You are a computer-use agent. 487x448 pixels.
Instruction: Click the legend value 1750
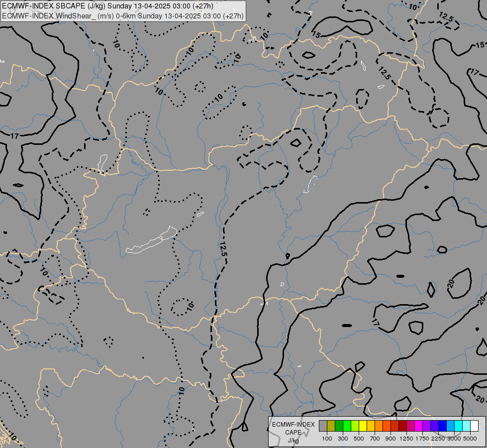[x=422, y=439]
